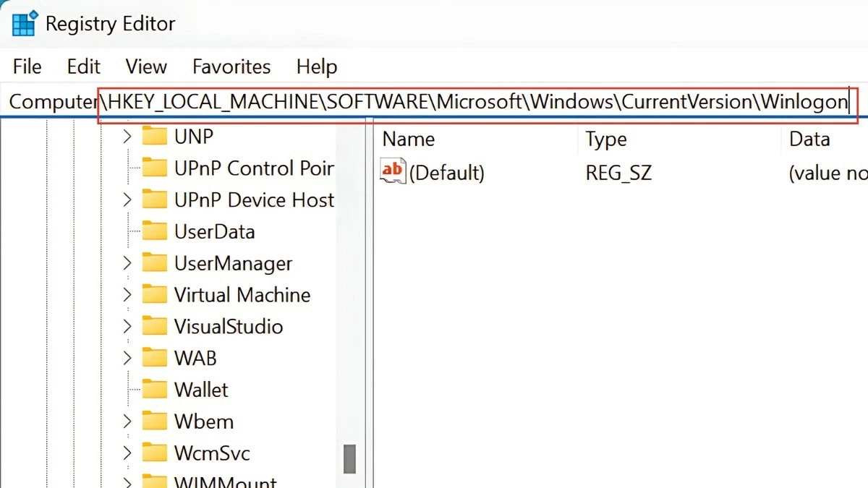Click the WcmSvc folder icon
The width and height of the screenshot is (868, 488).
click(156, 453)
